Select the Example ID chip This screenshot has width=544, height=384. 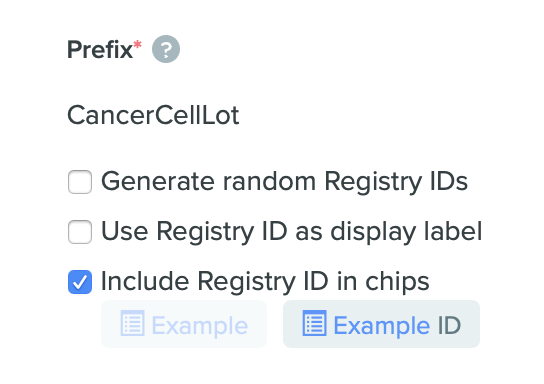(381, 324)
